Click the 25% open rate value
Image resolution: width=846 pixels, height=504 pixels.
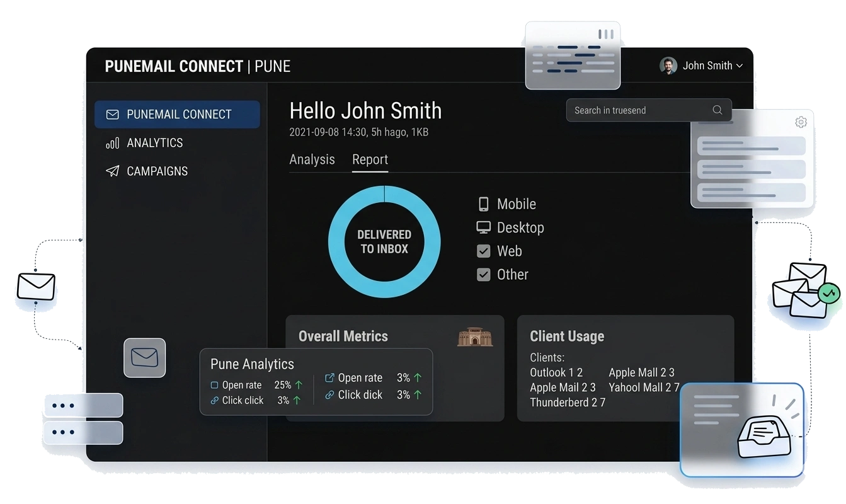[x=283, y=385]
